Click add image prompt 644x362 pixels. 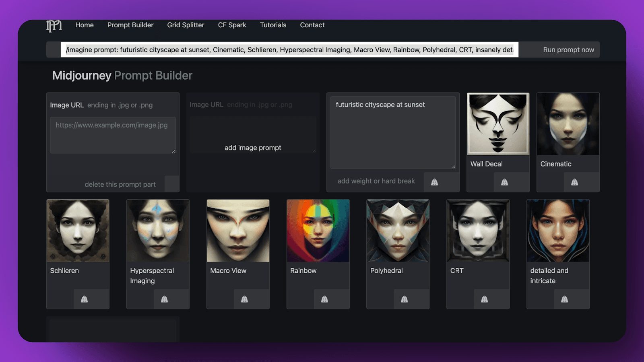[x=253, y=148]
